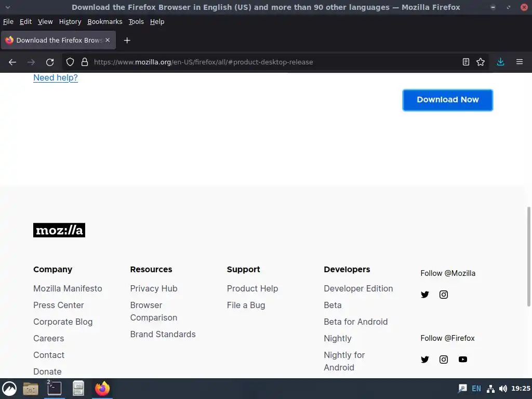Open the Careers link
Image resolution: width=532 pixels, height=399 pixels.
[x=48, y=338]
